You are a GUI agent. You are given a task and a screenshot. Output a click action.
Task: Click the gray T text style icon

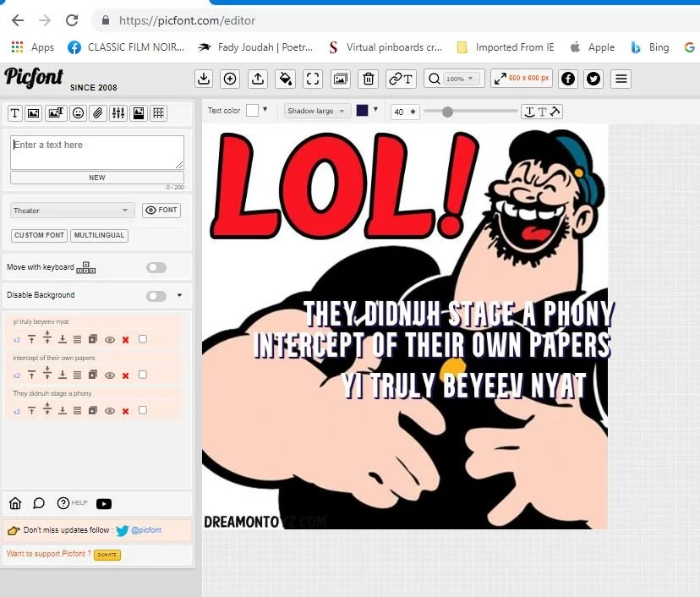point(542,112)
